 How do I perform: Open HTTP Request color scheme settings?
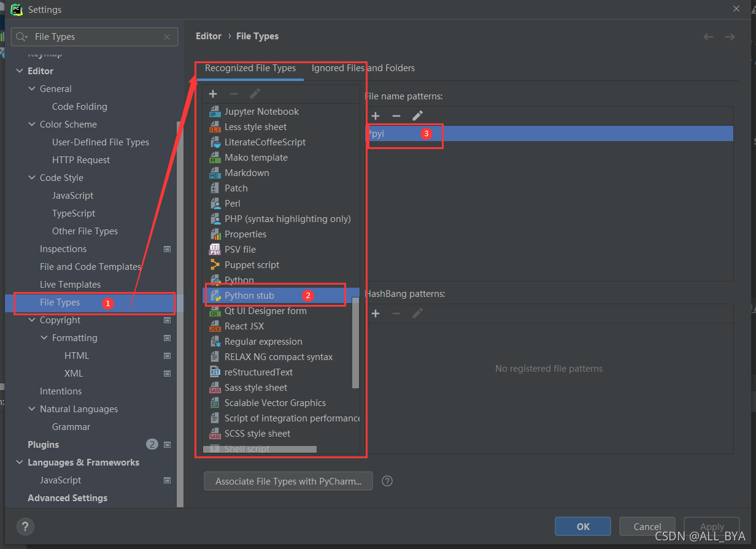click(x=81, y=160)
